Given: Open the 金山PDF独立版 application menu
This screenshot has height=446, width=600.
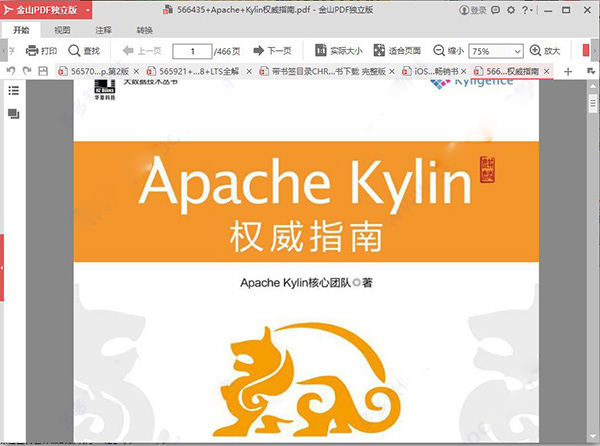Looking at the screenshot, I should click(x=46, y=10).
